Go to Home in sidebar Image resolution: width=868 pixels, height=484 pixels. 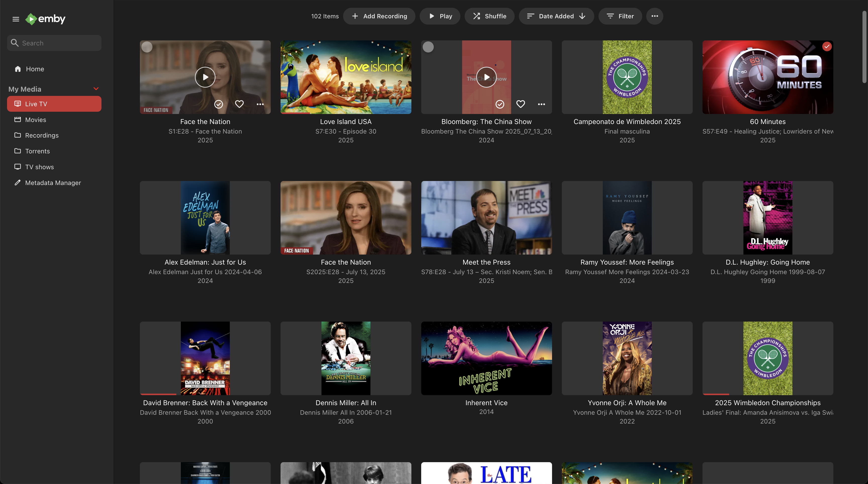pos(54,69)
